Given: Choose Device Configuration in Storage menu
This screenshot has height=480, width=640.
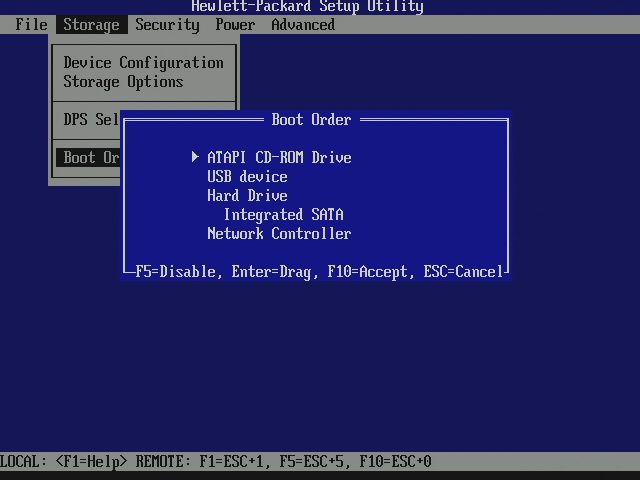Looking at the screenshot, I should pyautogui.click(x=144, y=63).
